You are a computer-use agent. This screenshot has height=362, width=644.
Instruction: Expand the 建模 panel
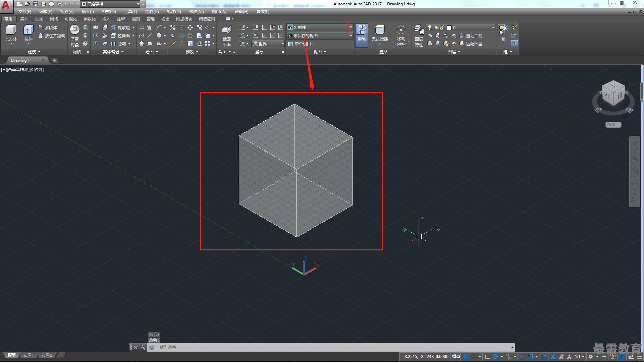pyautogui.click(x=34, y=52)
